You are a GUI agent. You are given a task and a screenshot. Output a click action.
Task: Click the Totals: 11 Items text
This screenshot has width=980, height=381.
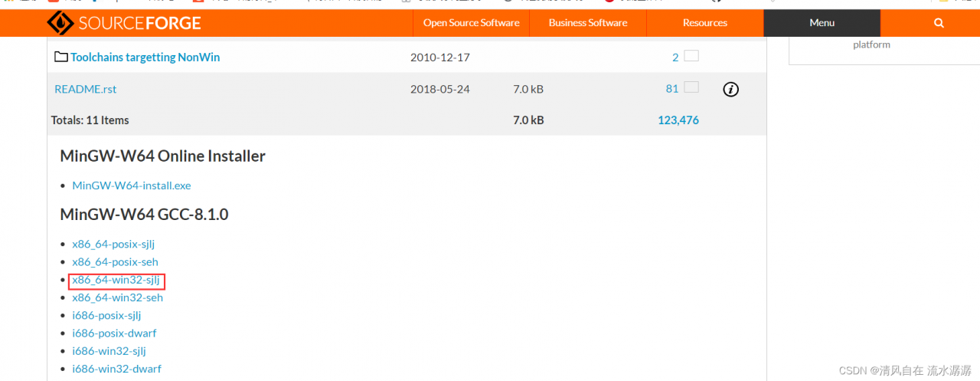tap(90, 120)
